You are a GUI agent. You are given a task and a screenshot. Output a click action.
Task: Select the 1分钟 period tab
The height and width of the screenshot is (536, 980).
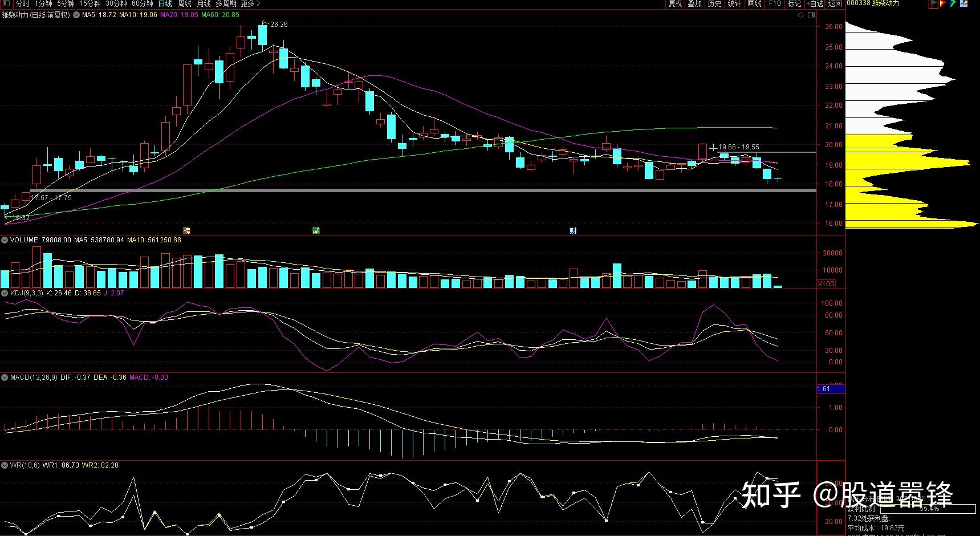pos(43,3)
